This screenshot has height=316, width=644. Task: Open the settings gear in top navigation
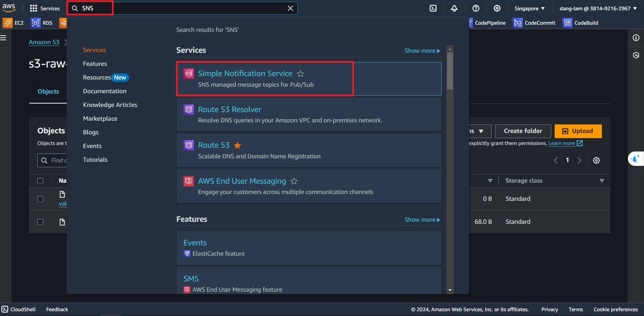point(497,8)
